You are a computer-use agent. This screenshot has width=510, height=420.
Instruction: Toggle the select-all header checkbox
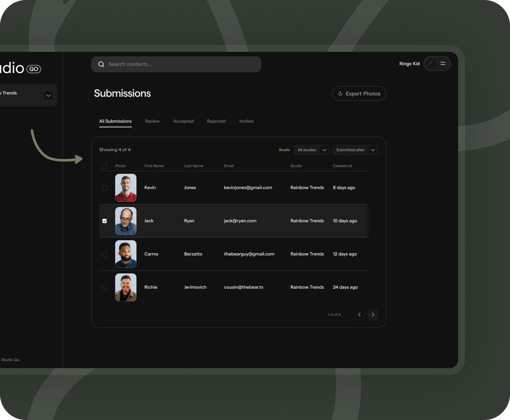point(105,166)
